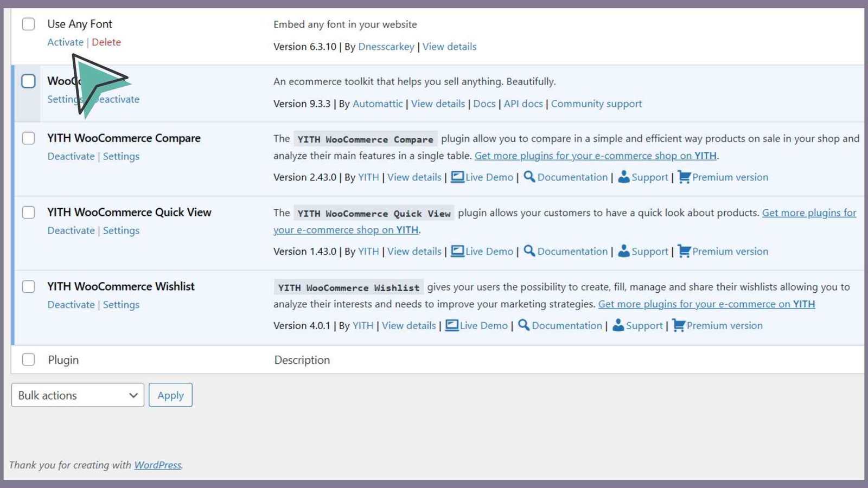
Task: Tick the YITH WooCommerce Quick View checkbox
Action: 28,213
